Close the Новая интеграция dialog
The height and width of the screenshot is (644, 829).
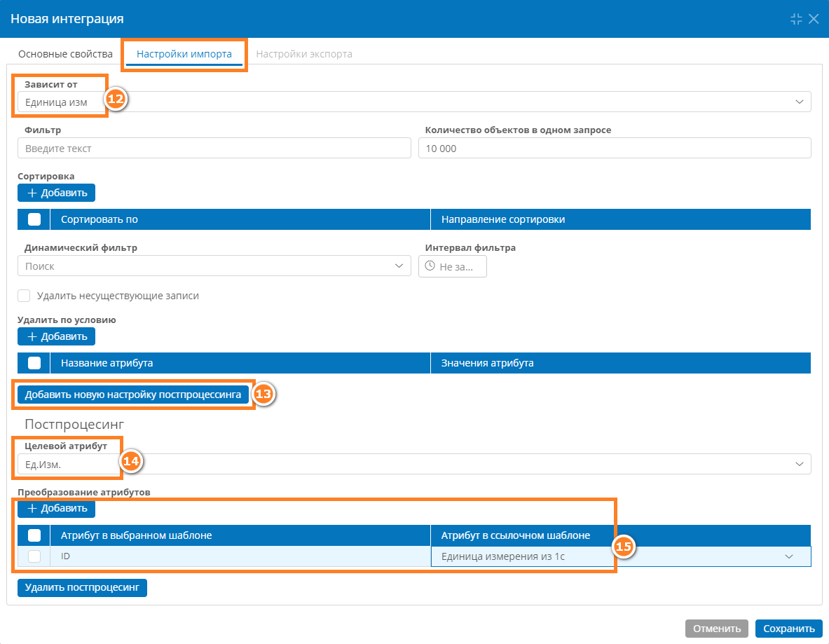814,19
